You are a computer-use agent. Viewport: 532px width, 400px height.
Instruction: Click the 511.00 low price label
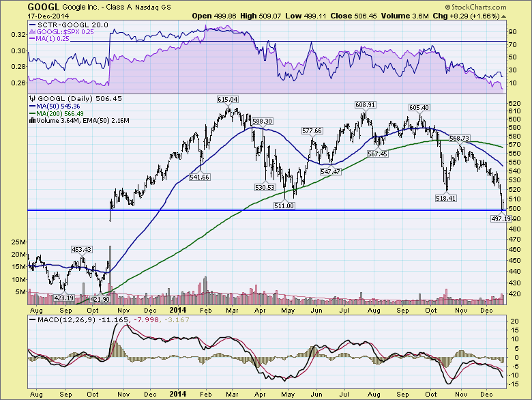(x=284, y=205)
